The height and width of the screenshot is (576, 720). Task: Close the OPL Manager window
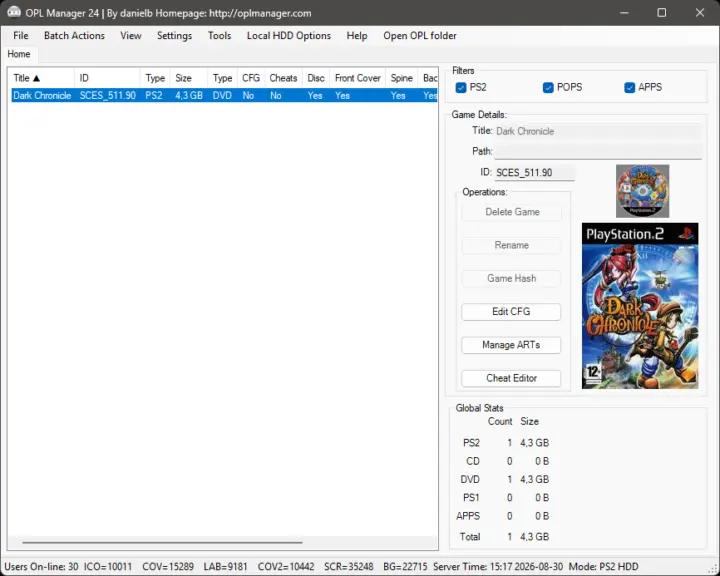(x=700, y=12)
